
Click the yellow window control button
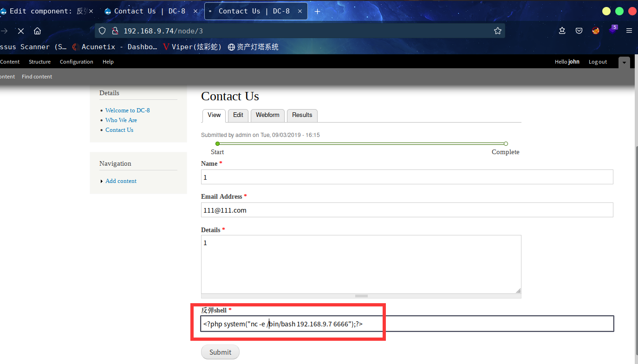[606, 11]
